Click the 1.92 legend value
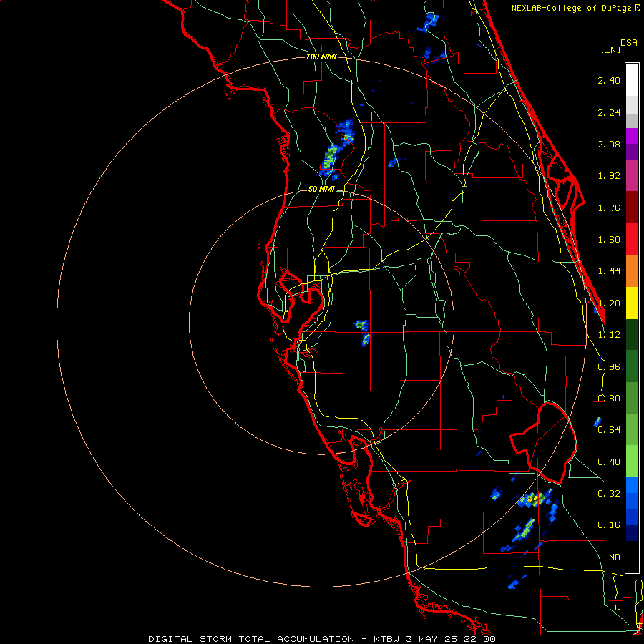This screenshot has width=644, height=644. click(x=609, y=176)
